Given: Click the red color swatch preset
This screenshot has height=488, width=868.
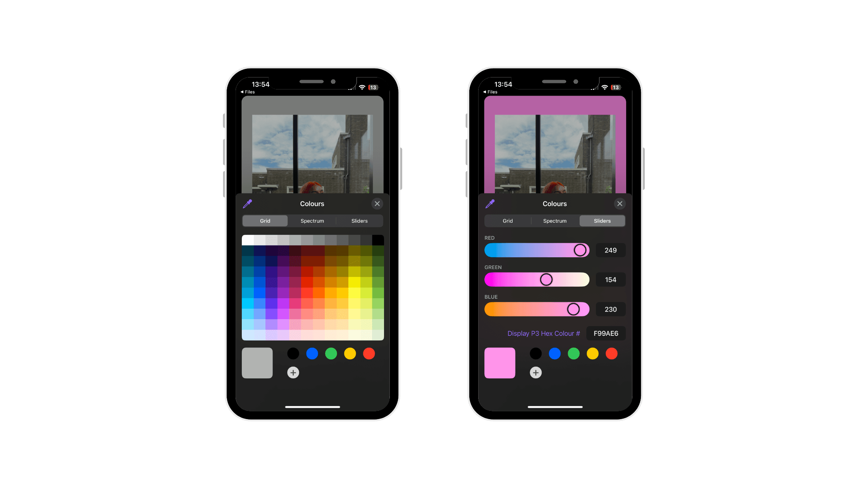Looking at the screenshot, I should click(x=370, y=353).
